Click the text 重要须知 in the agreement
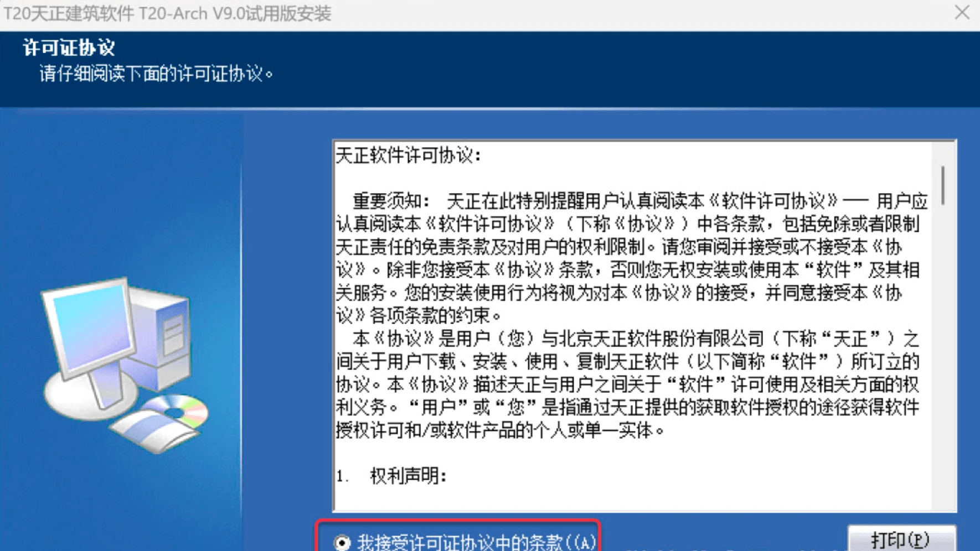 [x=391, y=201]
